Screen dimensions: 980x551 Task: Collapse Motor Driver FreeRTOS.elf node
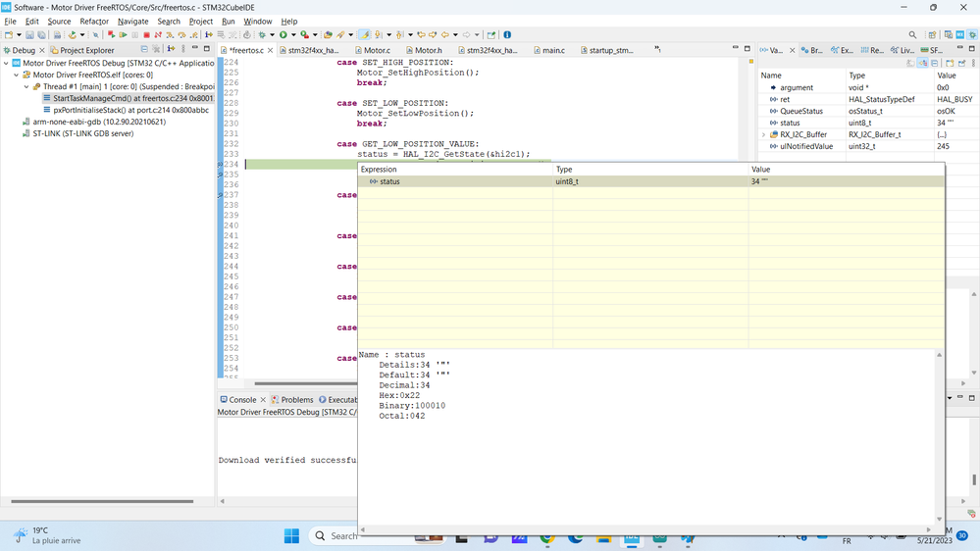coord(17,75)
